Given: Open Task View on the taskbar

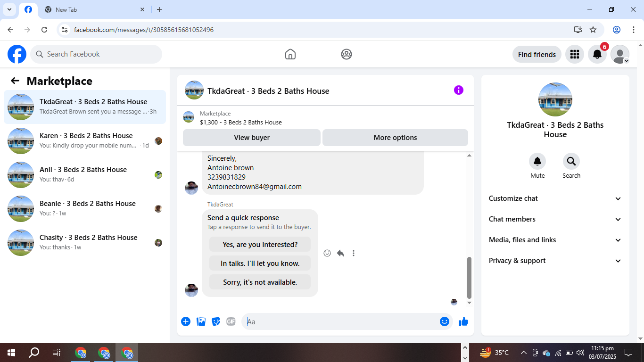Looking at the screenshot, I should 56,353.
